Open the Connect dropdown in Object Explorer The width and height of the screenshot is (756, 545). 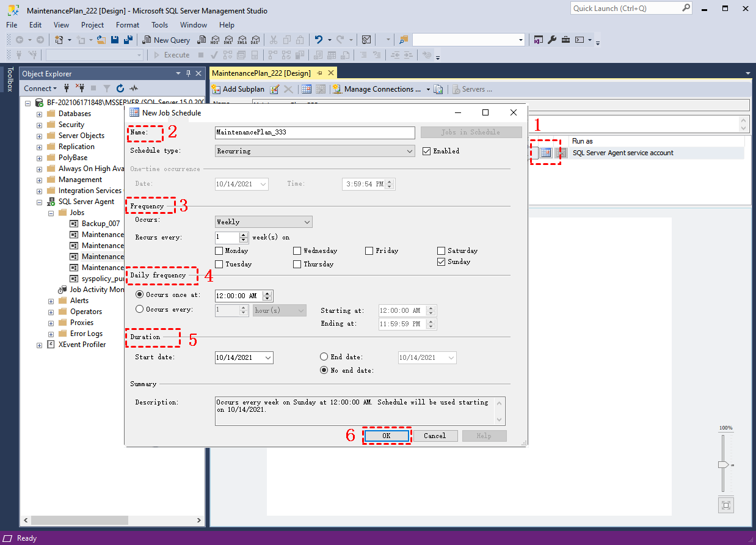click(x=41, y=89)
